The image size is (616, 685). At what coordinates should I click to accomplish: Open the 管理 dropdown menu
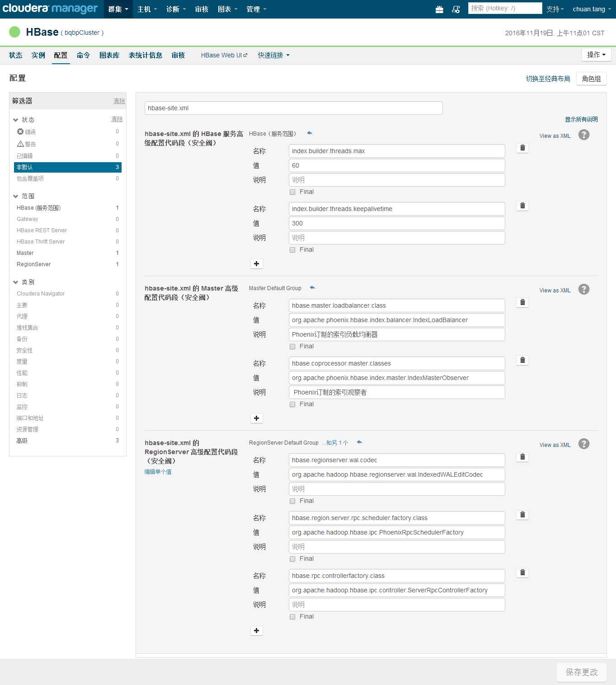(x=257, y=9)
